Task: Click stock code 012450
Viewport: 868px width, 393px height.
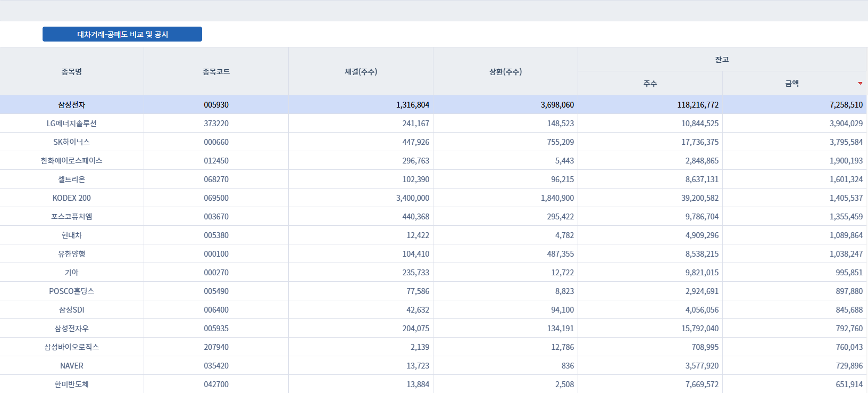Action: pos(216,161)
